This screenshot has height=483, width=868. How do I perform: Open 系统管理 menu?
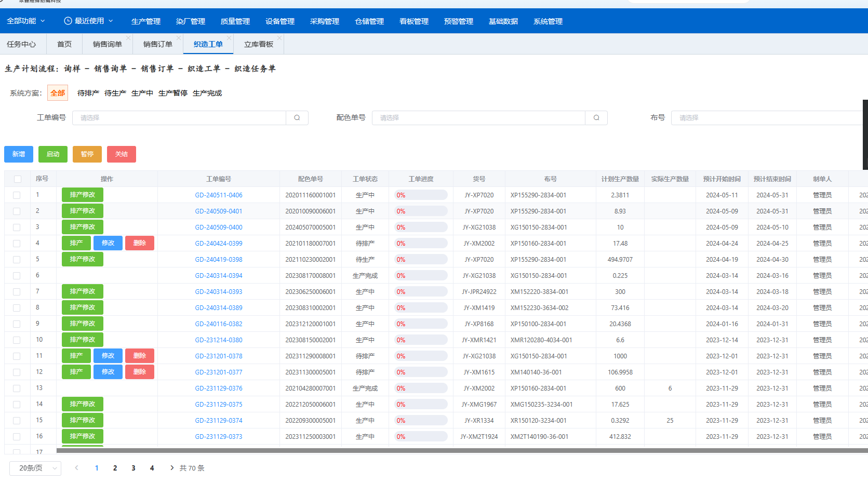(x=548, y=21)
